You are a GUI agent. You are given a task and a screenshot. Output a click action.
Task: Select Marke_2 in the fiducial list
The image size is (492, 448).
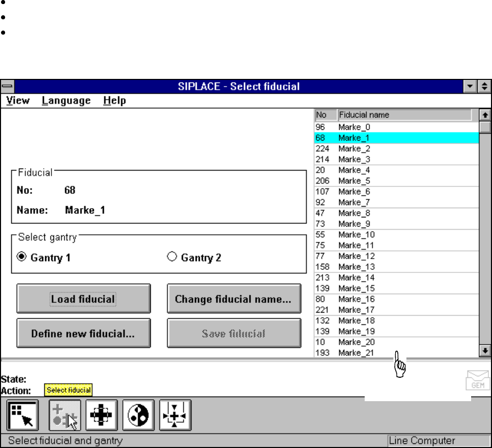396,148
